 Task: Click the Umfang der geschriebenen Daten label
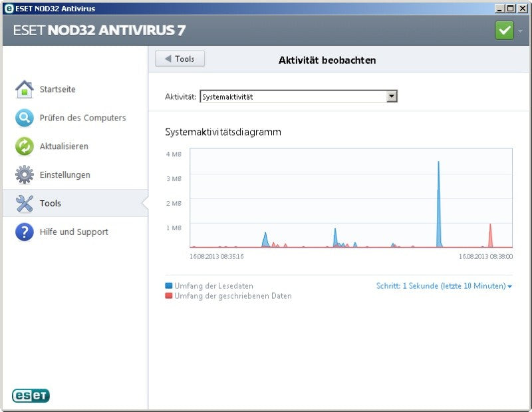click(x=233, y=296)
